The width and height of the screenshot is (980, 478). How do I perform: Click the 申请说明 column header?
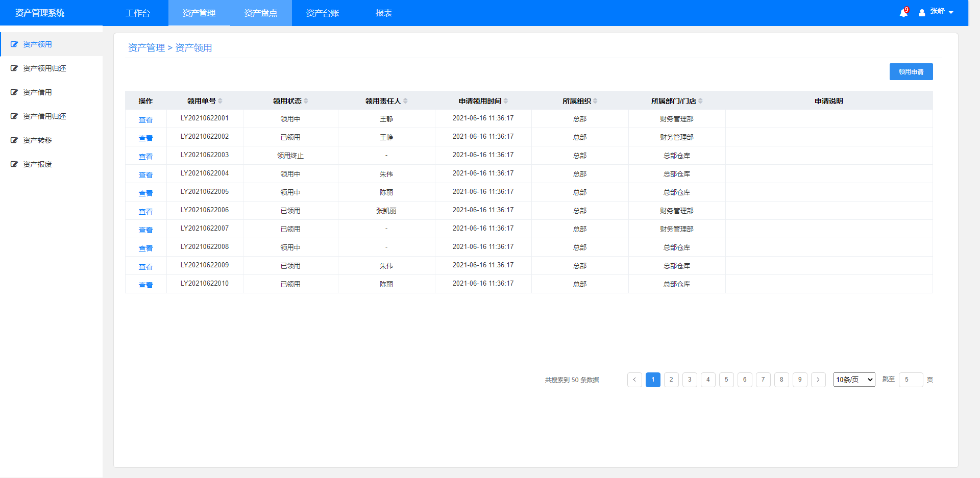click(829, 101)
